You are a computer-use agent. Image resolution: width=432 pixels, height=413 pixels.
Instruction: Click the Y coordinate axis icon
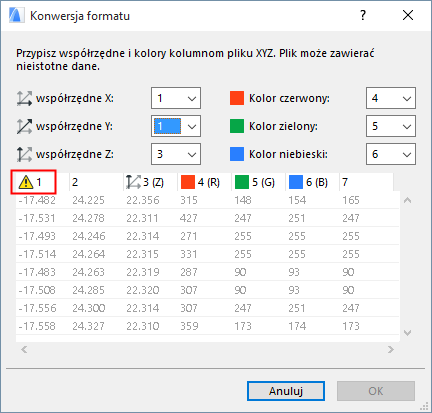click(24, 126)
